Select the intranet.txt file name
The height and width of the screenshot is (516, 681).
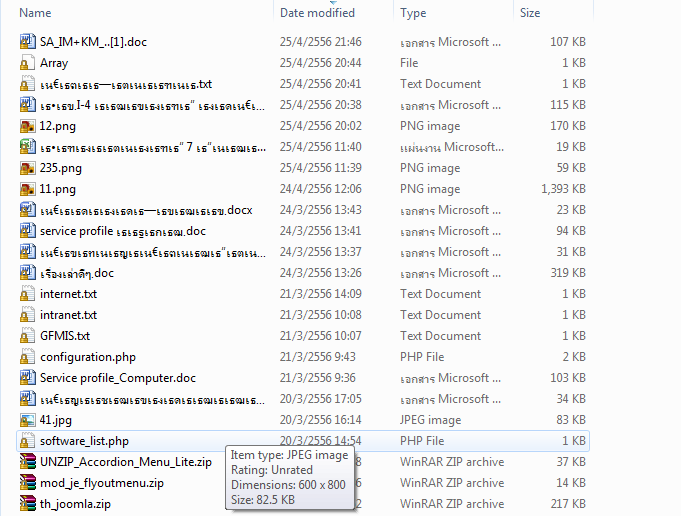tap(68, 315)
